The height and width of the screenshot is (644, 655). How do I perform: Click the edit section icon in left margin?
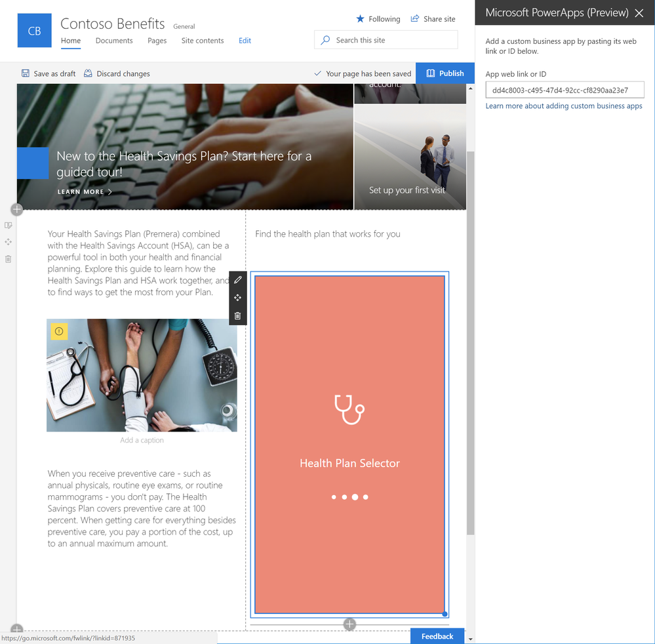pyautogui.click(x=8, y=226)
